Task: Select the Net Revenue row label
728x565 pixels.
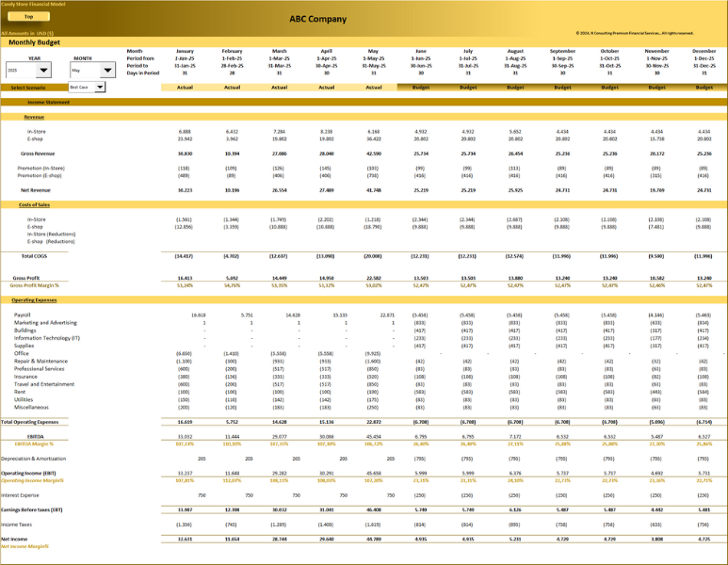Action: [36, 190]
